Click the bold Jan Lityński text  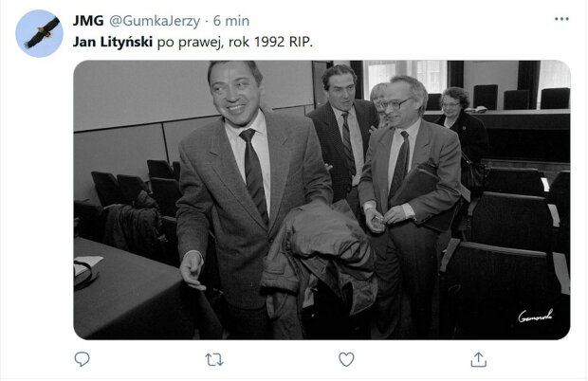point(113,42)
